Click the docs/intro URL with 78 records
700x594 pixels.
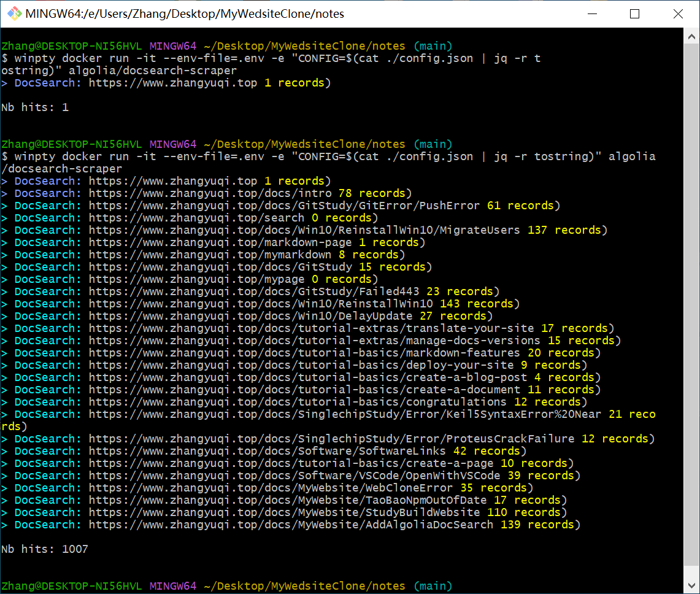(x=210, y=193)
